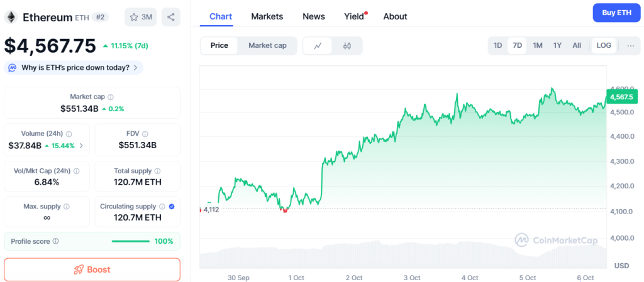Viewport: 644px width, 282px height.
Task: Select the 1M time range
Action: 538,45
